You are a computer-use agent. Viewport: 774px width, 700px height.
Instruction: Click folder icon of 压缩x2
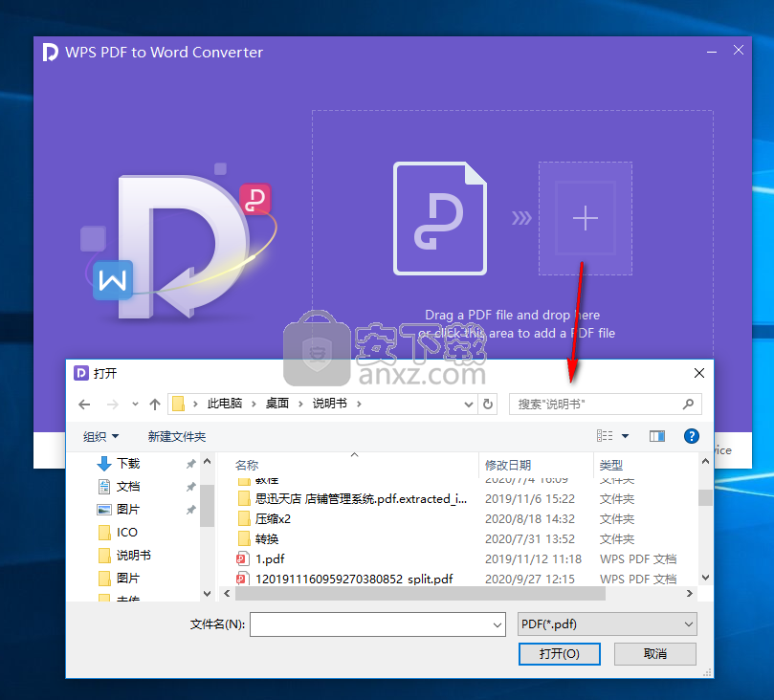(244, 519)
